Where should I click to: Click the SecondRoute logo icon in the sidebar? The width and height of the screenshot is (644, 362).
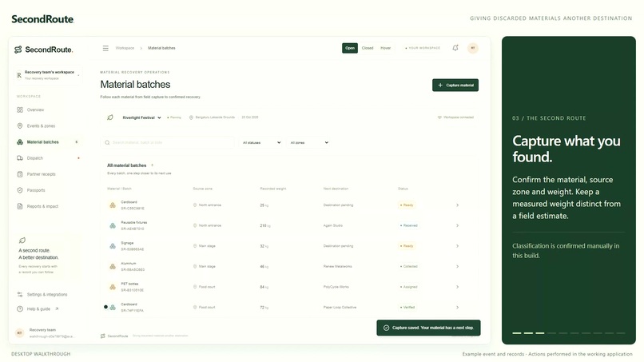(x=18, y=50)
